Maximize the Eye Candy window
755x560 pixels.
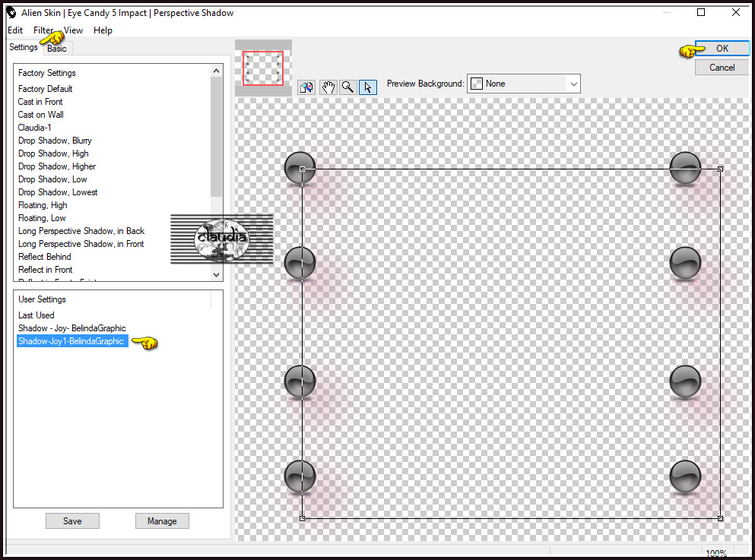pyautogui.click(x=701, y=12)
